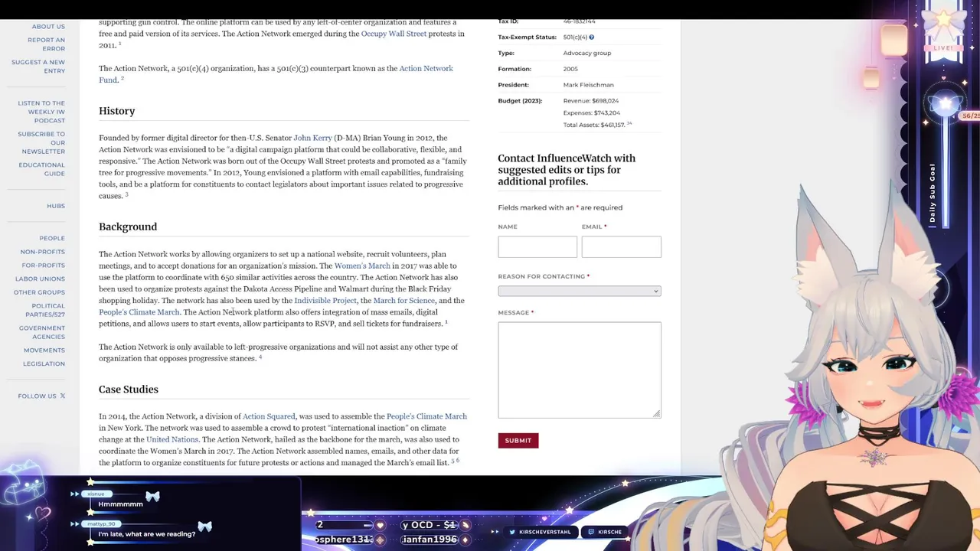980x551 pixels.
Task: Select the Total Assets: $461,157 value
Action: [594, 125]
